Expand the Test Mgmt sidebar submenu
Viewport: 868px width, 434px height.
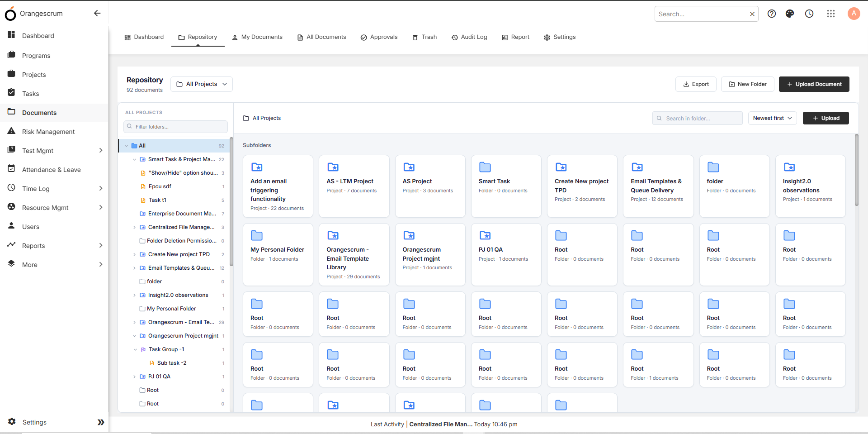[x=101, y=150]
